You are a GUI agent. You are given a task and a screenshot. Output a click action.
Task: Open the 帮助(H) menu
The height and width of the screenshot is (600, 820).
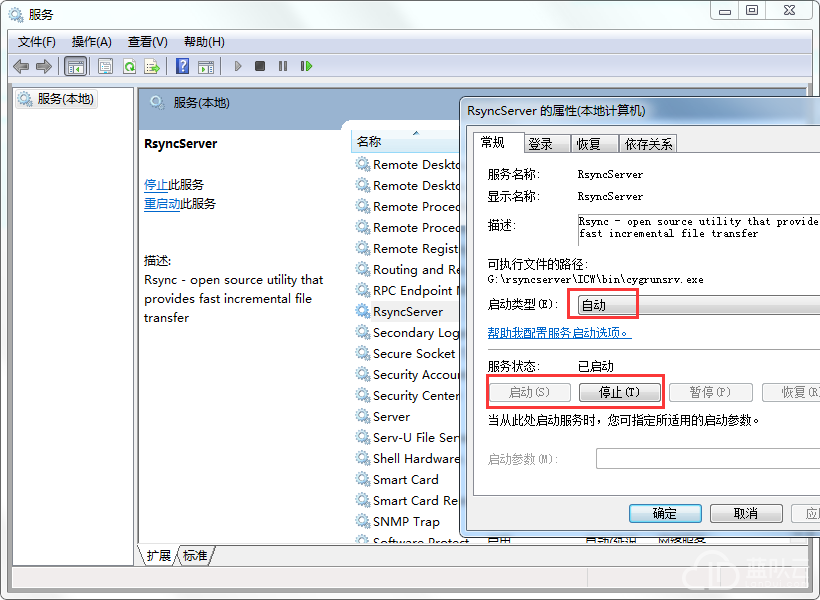click(204, 42)
